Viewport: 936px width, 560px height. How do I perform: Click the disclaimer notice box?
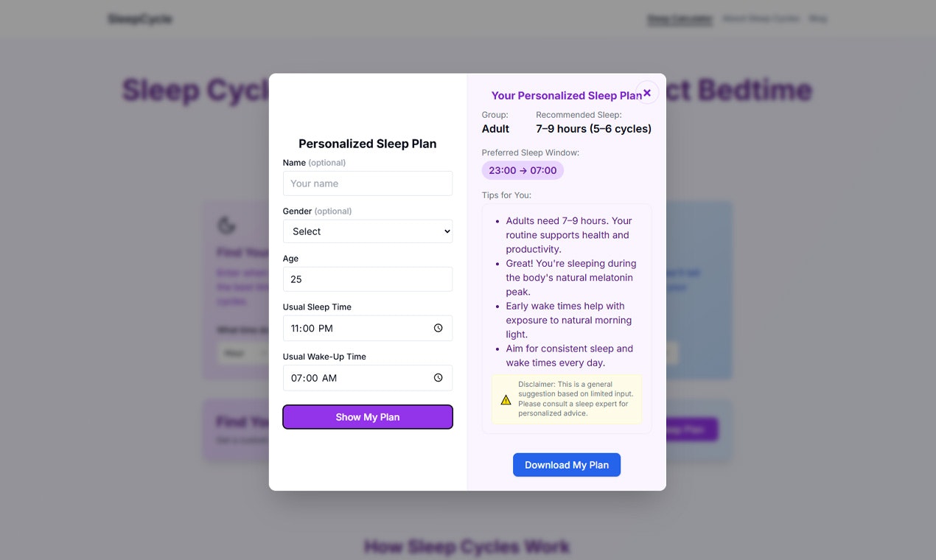567,399
